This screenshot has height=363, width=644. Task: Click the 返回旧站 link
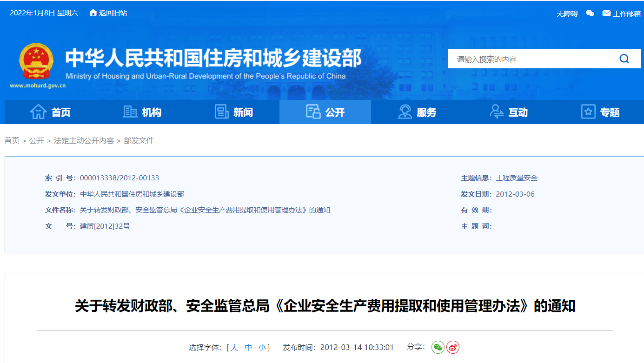[x=113, y=13]
